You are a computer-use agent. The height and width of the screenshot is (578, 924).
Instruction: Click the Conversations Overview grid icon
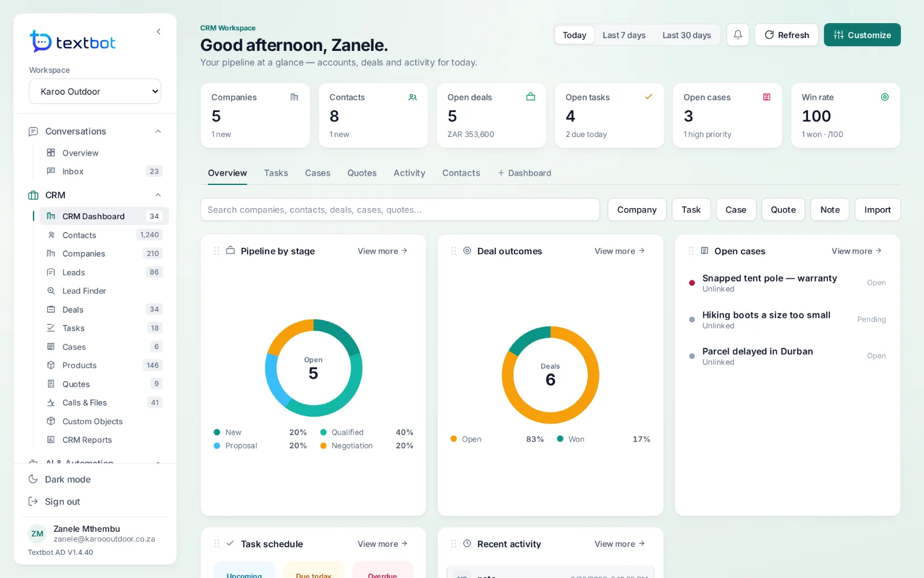51,153
